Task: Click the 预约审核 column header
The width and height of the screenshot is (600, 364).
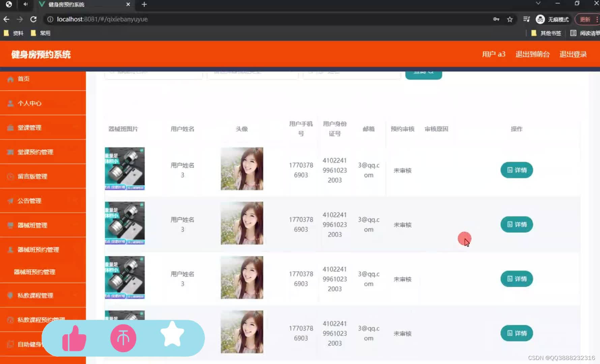Action: coord(402,129)
